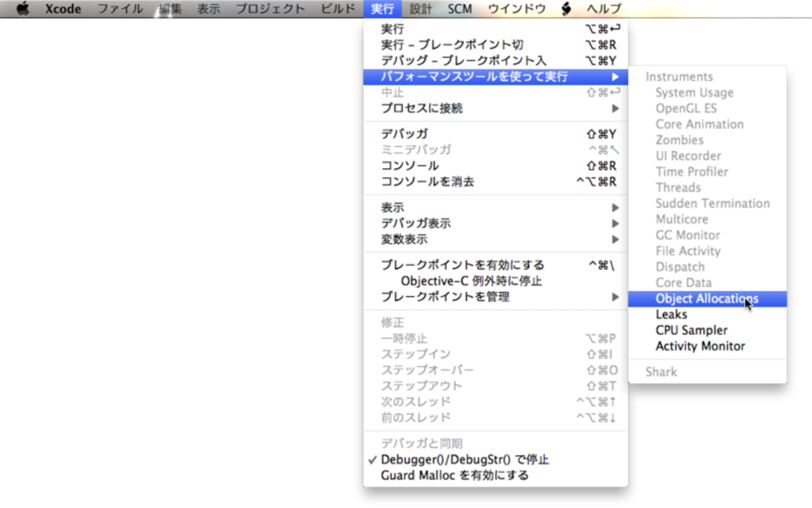
Task: Expand the パフォーマンスツールを使って実行 submenu
Action: [496, 77]
